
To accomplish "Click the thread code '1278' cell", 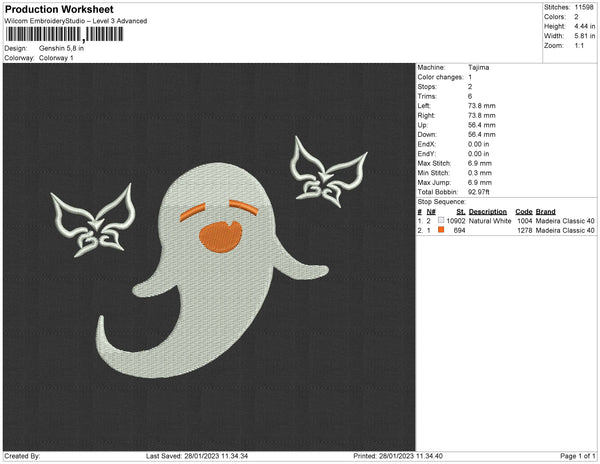I will pos(525,230).
